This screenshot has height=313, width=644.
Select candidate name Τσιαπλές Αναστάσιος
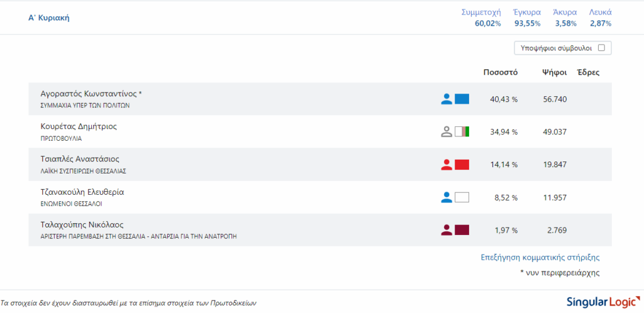coord(80,159)
